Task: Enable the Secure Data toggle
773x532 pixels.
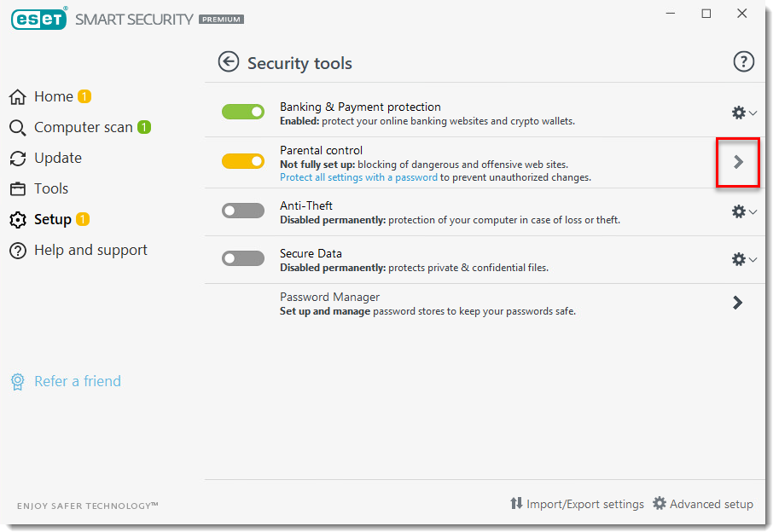Action: pos(243,258)
